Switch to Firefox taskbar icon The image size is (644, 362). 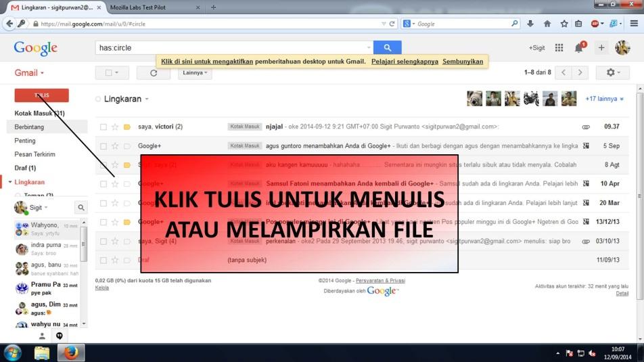tap(70, 353)
